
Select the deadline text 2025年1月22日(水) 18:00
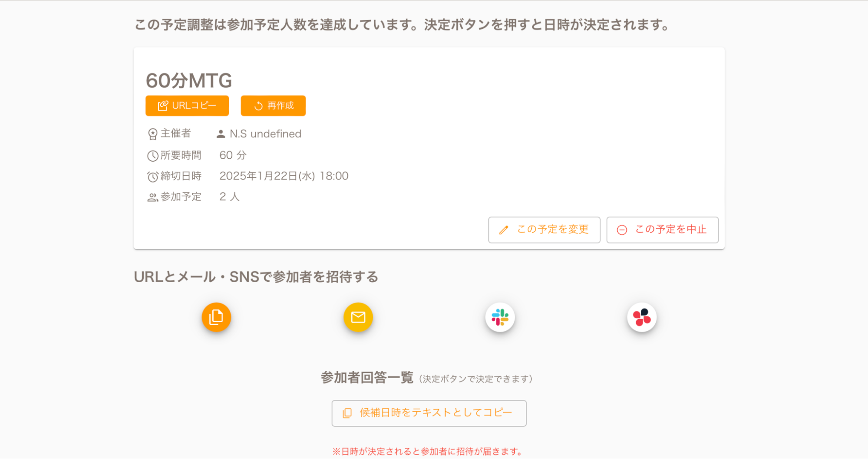(284, 176)
